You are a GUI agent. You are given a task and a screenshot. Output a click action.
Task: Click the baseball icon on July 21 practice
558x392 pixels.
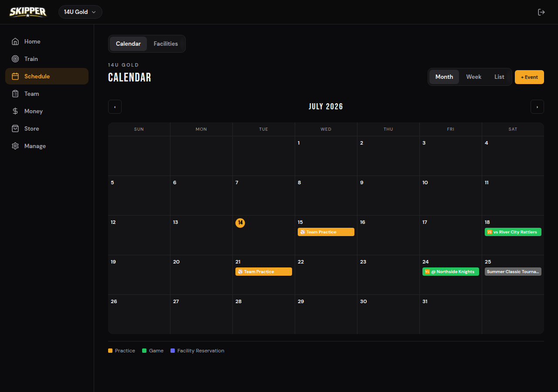[240, 272]
